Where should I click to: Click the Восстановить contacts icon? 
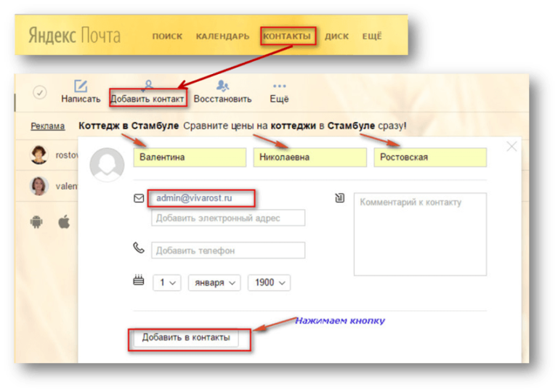point(222,86)
